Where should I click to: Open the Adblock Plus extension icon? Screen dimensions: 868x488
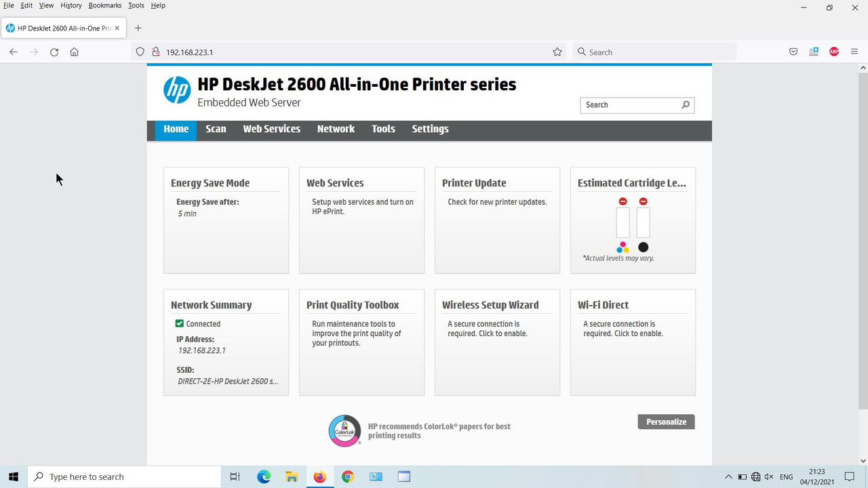834,52
